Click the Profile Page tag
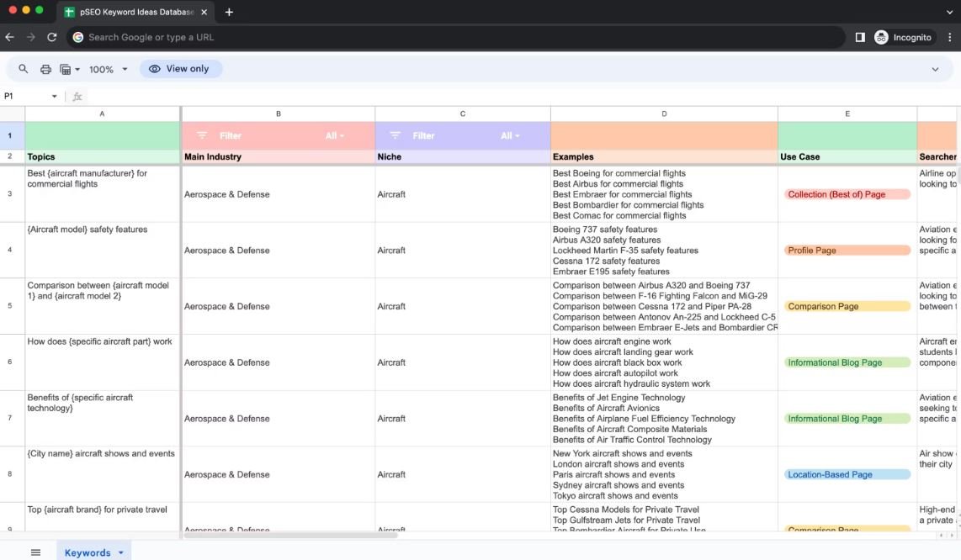The image size is (961, 560). point(847,250)
